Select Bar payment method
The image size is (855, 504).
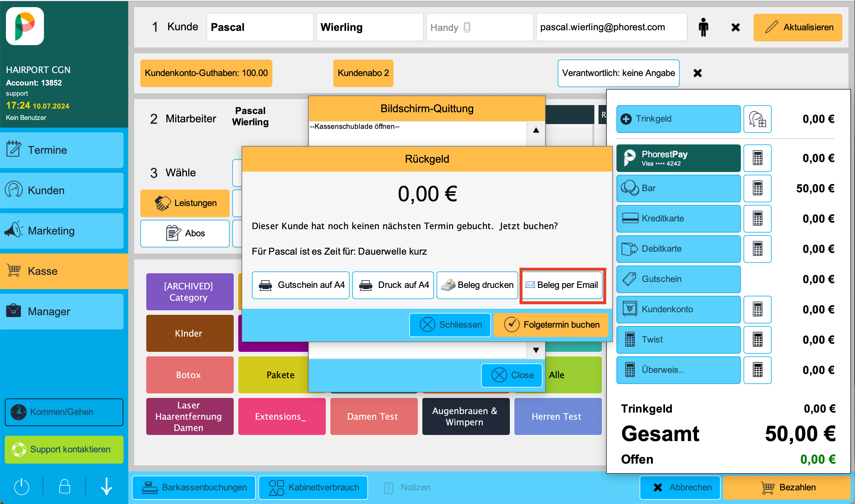point(678,188)
